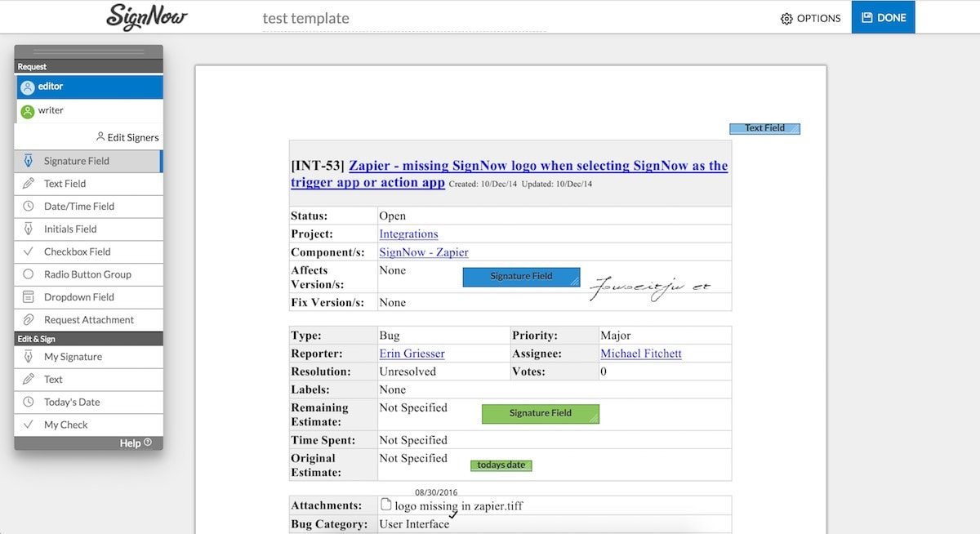The height and width of the screenshot is (534, 980).
Task: Click the Options gear icon
Action: tap(786, 18)
